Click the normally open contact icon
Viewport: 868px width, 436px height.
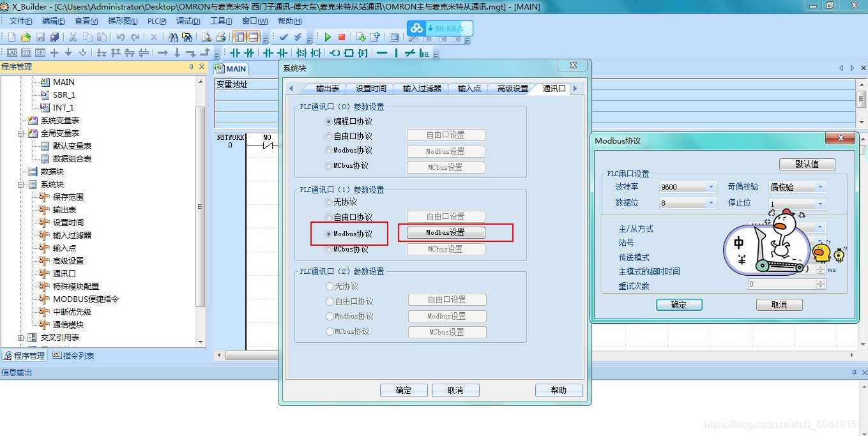pos(235,52)
